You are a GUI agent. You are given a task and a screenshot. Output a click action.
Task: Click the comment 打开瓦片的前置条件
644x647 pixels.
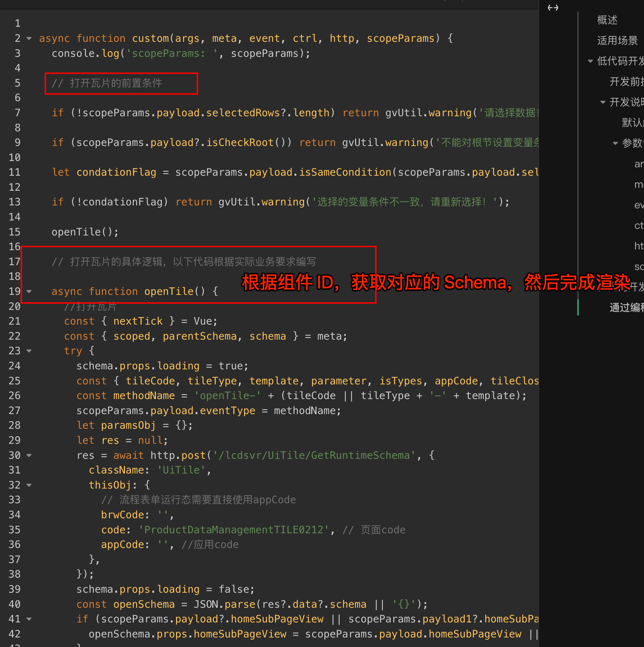point(107,83)
